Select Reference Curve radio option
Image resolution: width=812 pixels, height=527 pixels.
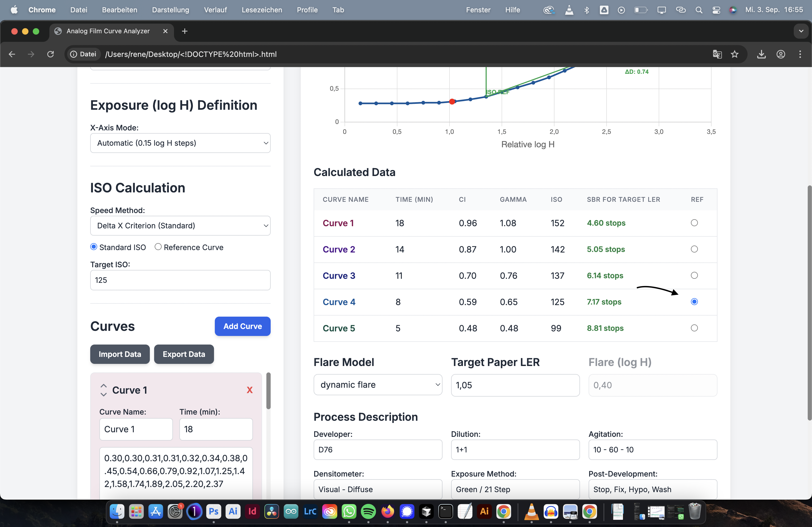[158, 247]
